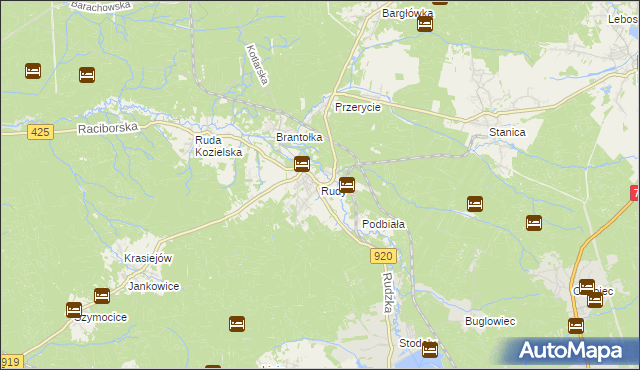The image size is (640, 370).
Task: Click the hotel icon at Brantołka junction
Action: coord(302,164)
